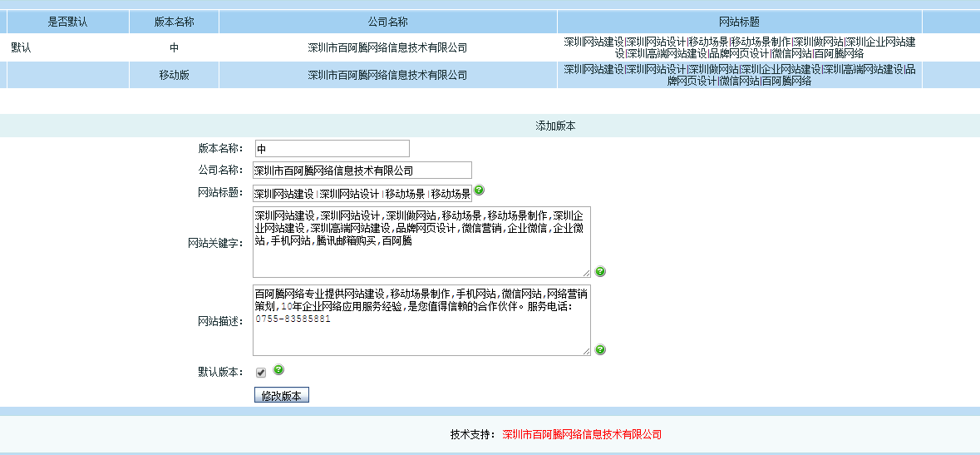Image resolution: width=980 pixels, height=455 pixels.
Task: Click the 网站标题 column header
Action: tap(739, 22)
